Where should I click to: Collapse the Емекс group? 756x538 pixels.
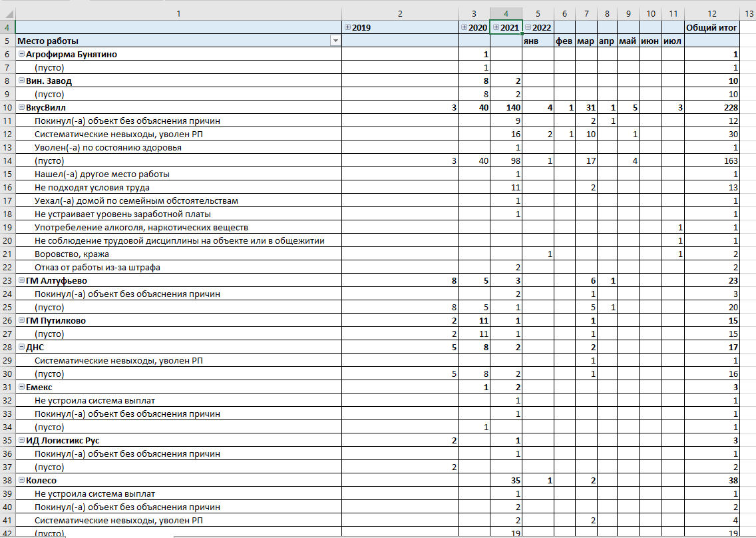coord(21,387)
